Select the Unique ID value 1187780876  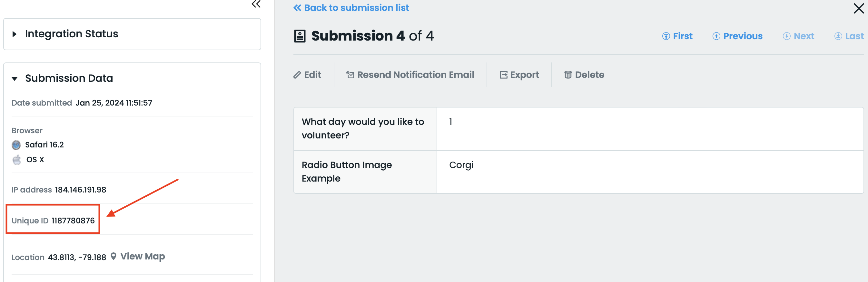click(x=73, y=221)
